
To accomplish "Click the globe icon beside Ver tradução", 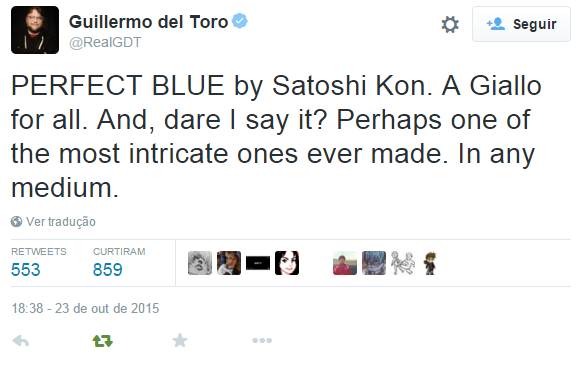I will (x=16, y=222).
